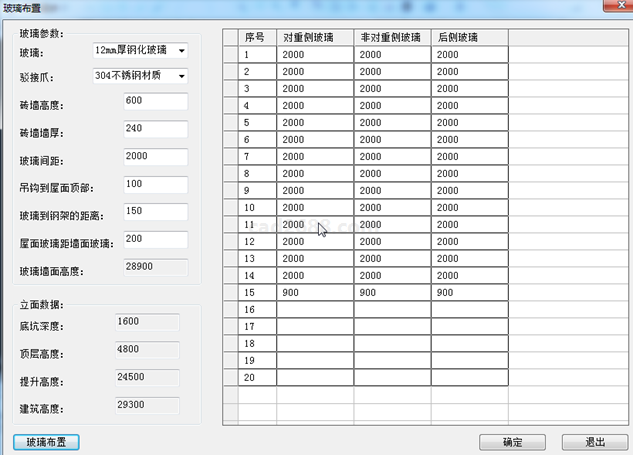The image size is (633, 455).
Task: Click the 退出 button
Action: (594, 442)
